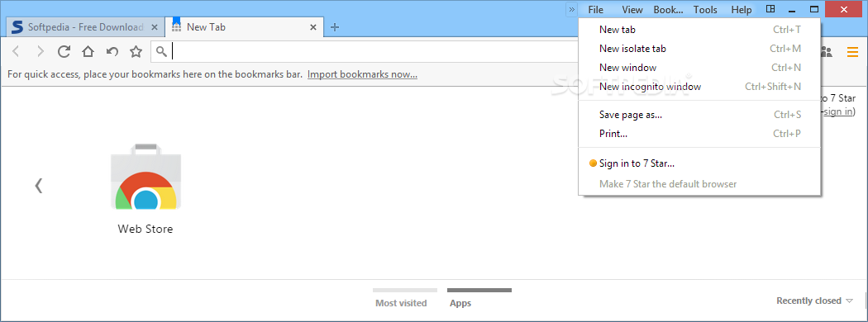Reload the current page
868x322 pixels.
[x=64, y=51]
